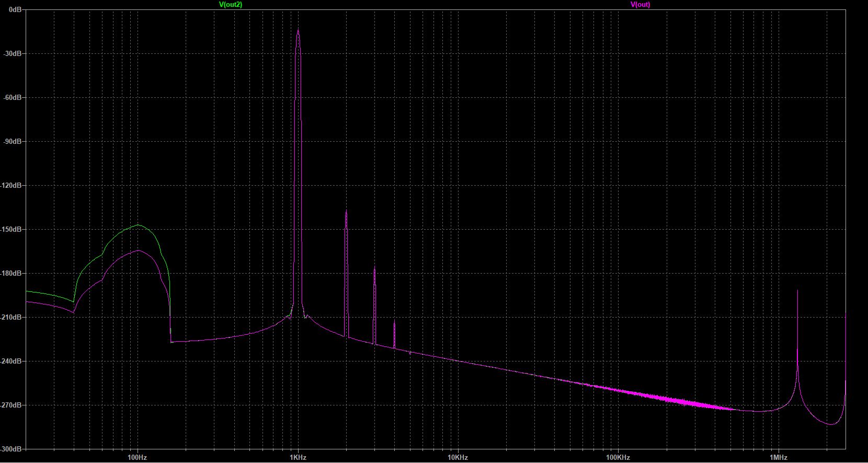Click the -210dB vertical axis label
Image resolution: width=868 pixels, height=463 pixels.
(x=12, y=317)
